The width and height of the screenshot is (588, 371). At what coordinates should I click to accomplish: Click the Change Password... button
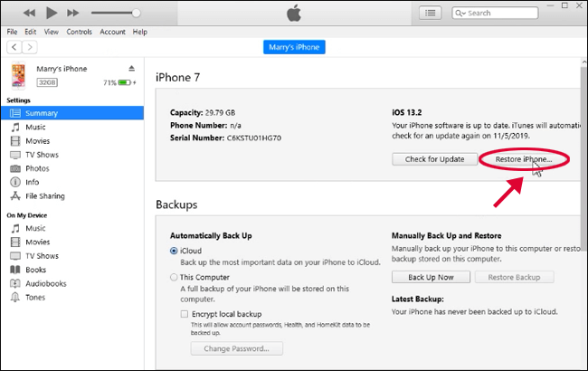click(237, 348)
